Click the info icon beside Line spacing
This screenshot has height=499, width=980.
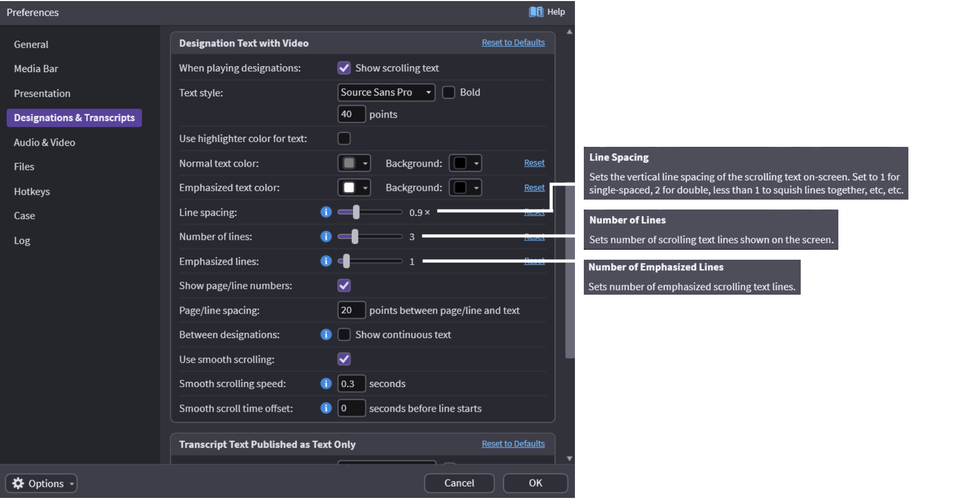click(326, 212)
